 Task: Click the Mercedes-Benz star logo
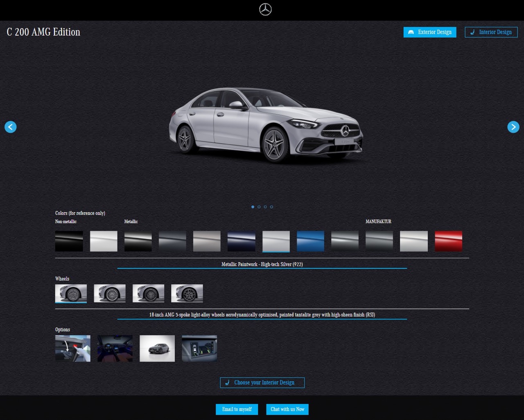coord(265,10)
